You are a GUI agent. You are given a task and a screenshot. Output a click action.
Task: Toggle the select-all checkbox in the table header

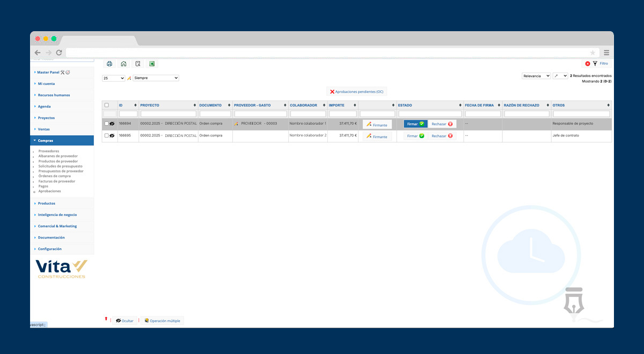(106, 105)
